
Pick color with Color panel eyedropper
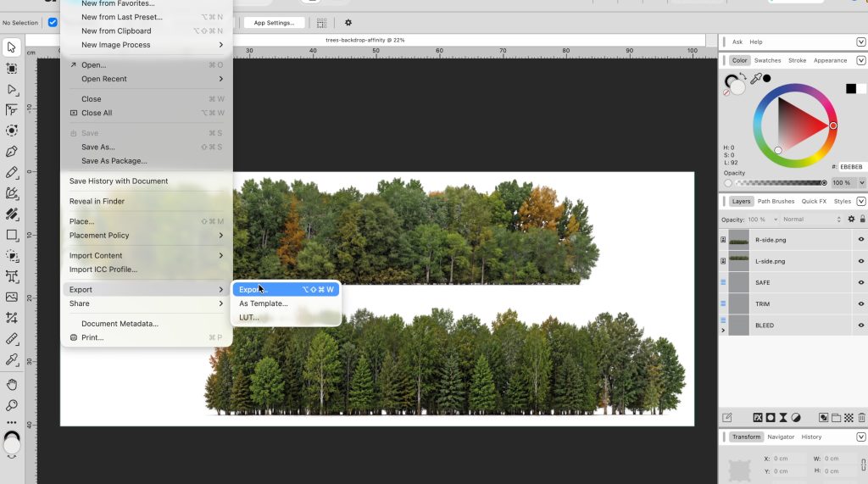coord(756,79)
